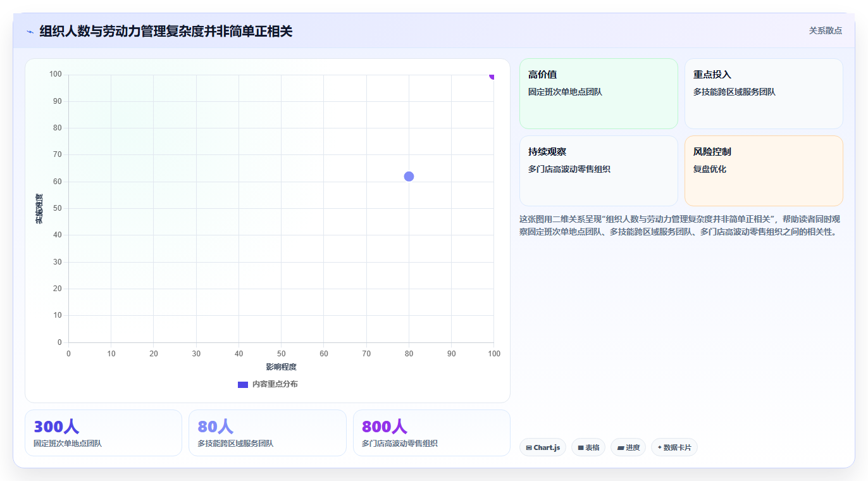Open the 高价值 quadrant card
Image resolution: width=868 pixels, height=481 pixels.
[598, 94]
